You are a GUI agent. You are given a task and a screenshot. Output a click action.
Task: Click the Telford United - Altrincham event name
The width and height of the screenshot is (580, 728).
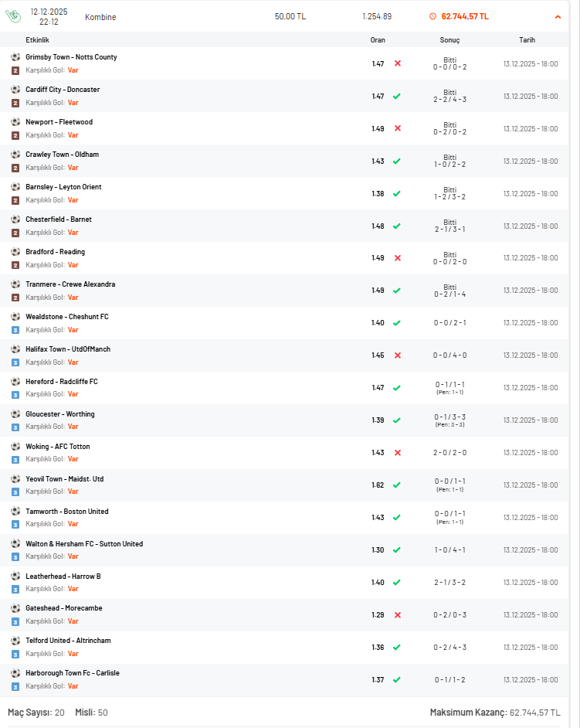click(68, 640)
